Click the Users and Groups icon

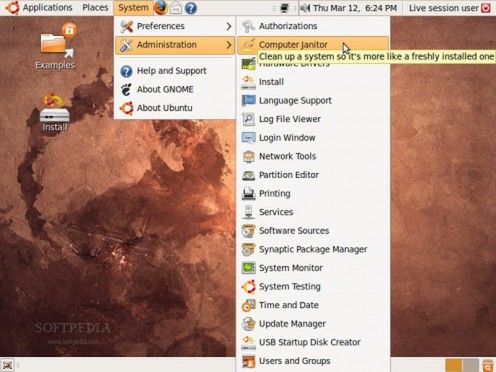tap(248, 361)
